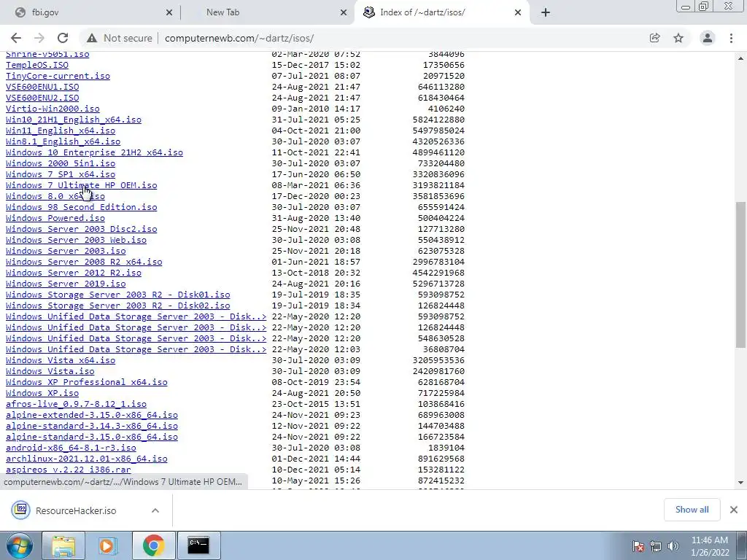
Task: Open the Virtio-Win2000.iso link
Action: click(53, 109)
